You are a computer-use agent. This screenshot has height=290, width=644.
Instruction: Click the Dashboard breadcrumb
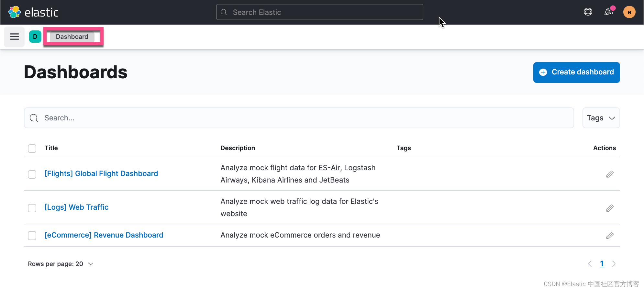tap(72, 37)
